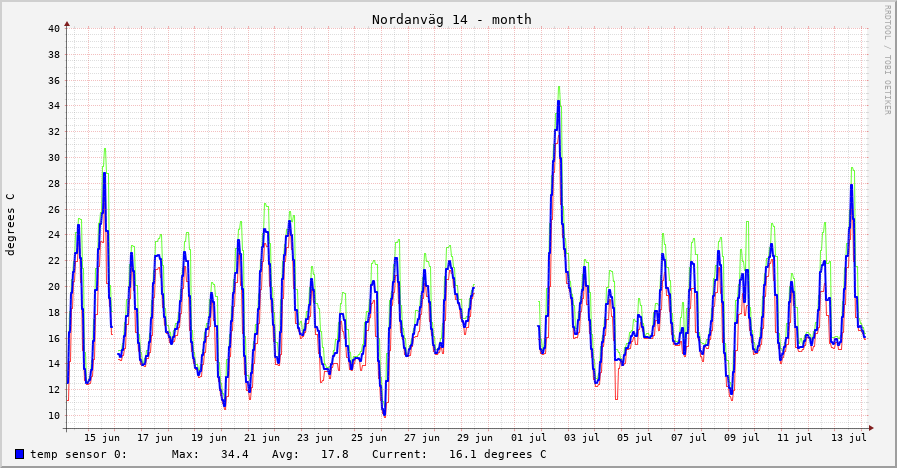Click the y-axis value '30'

(54, 158)
